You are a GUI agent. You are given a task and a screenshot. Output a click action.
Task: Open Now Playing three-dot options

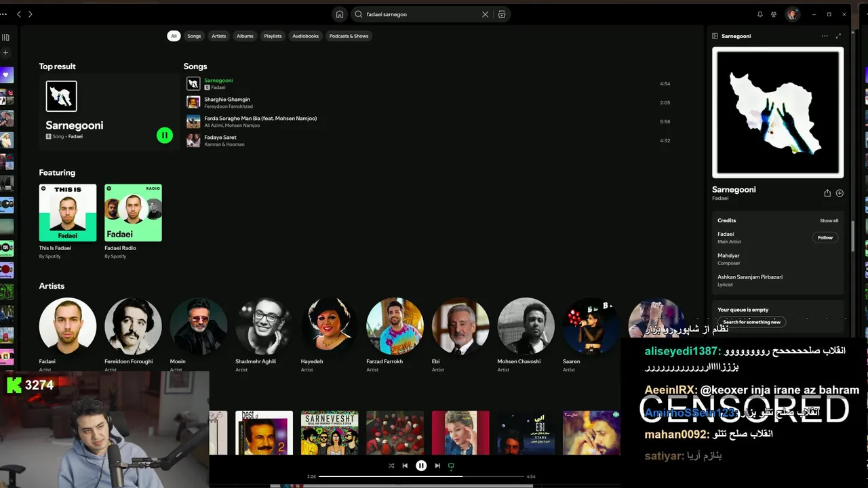(825, 36)
